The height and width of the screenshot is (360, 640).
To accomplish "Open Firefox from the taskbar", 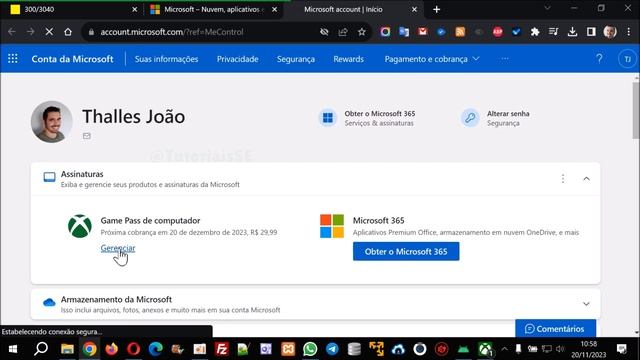I will [x=111, y=349].
